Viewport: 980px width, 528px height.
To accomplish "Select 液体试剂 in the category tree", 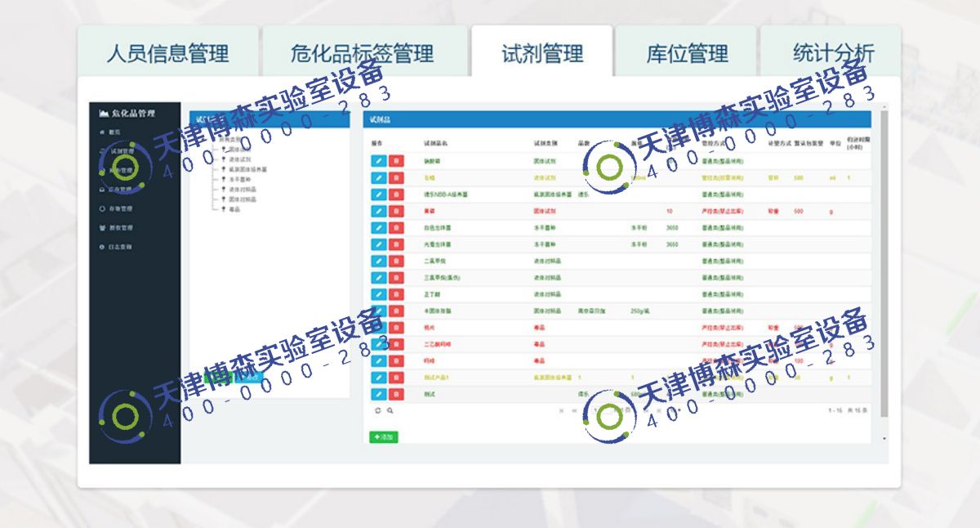I will click(x=239, y=159).
